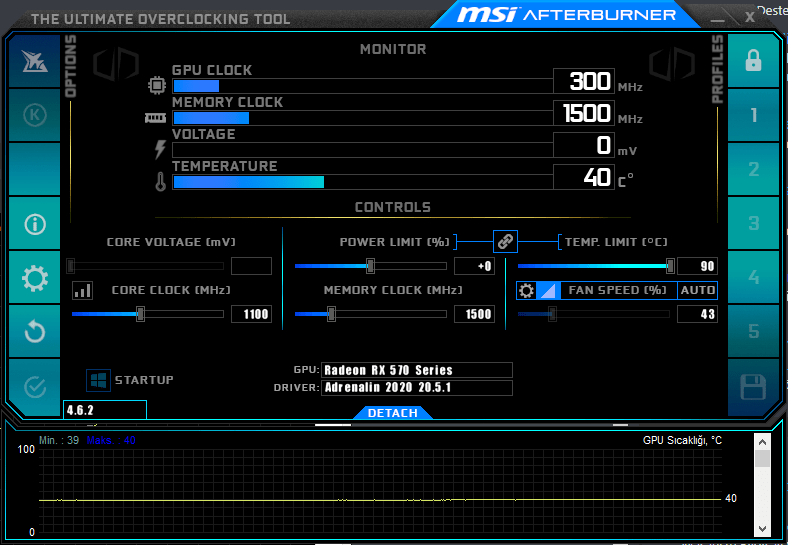Viewport: 788px width, 545px height.
Task: Apply settings with the checkmark icon
Action: [34, 387]
